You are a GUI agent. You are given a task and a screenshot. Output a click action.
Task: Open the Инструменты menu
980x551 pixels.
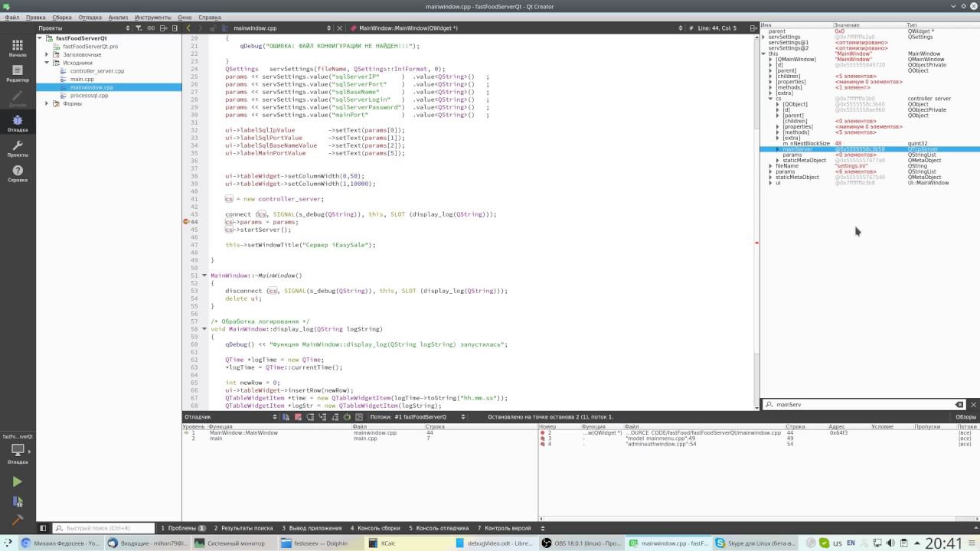(152, 17)
